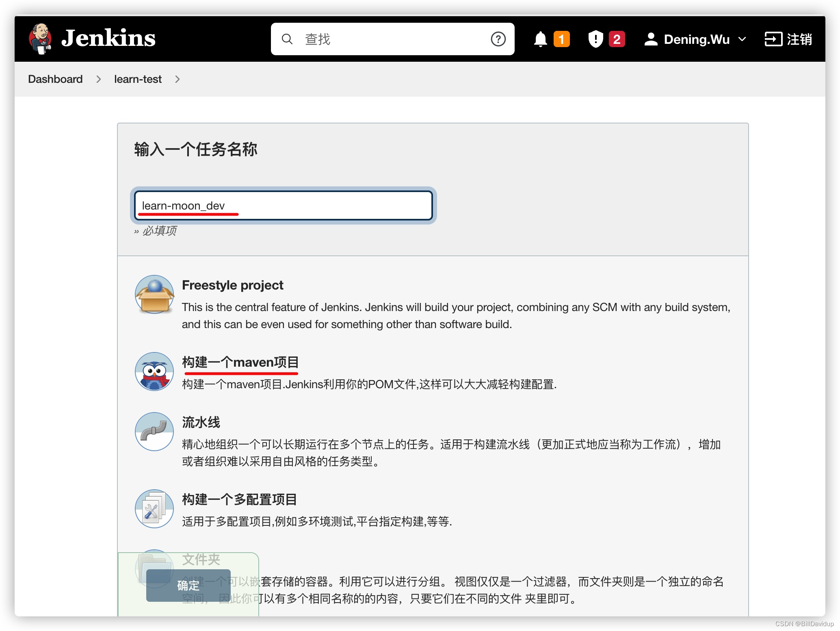Open notifications bell icon

[x=541, y=39]
